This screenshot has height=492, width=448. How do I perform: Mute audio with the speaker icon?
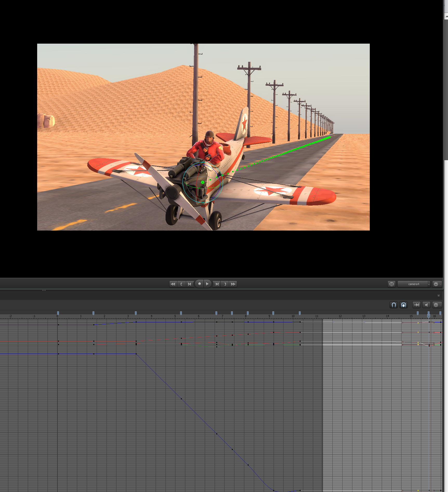tap(426, 305)
